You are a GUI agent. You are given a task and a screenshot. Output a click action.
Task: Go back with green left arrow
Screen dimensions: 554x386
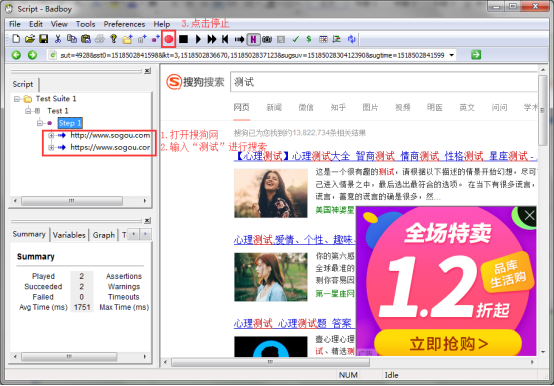(x=16, y=55)
